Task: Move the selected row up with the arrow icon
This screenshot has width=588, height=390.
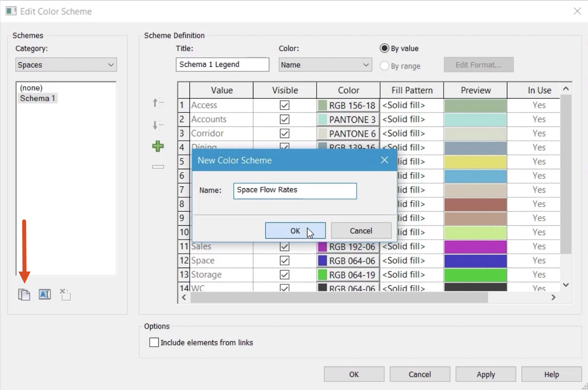Action: [x=158, y=103]
